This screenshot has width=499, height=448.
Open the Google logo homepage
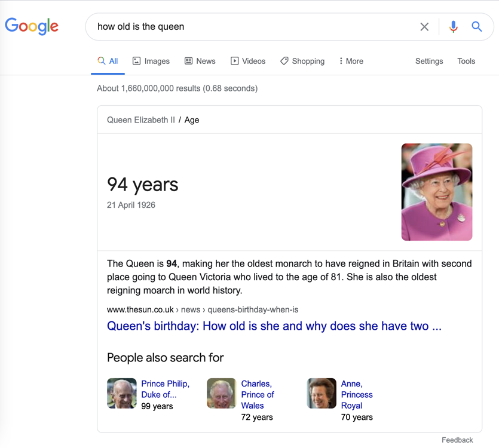coord(32,26)
